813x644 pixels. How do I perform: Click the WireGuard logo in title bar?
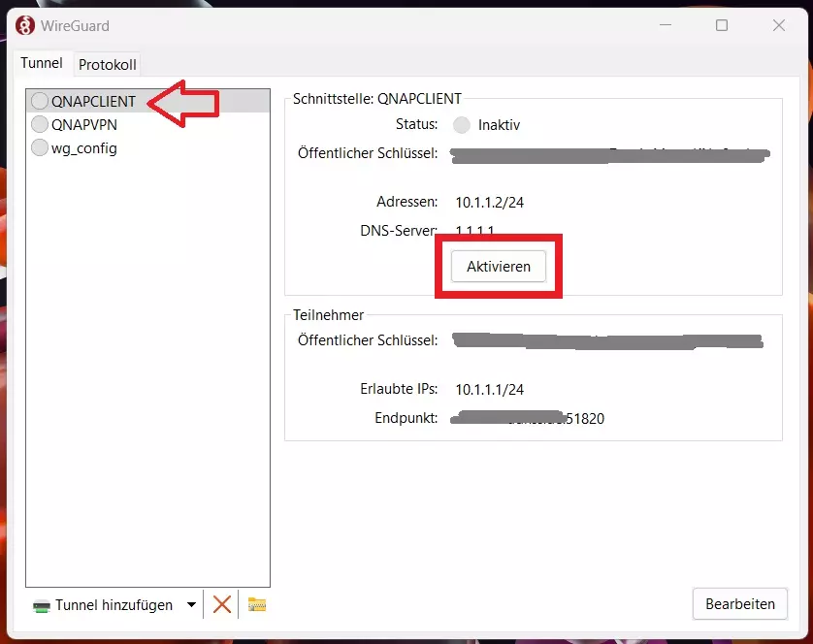click(x=27, y=25)
